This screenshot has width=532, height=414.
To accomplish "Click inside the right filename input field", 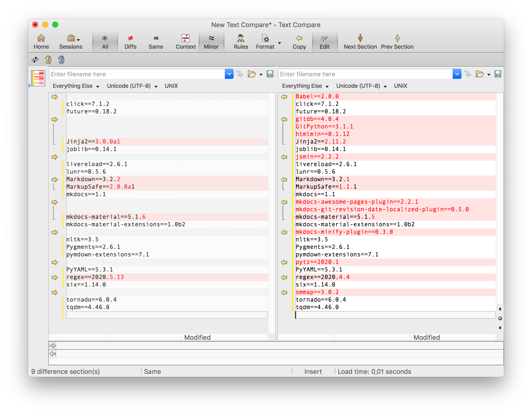I will (x=364, y=74).
